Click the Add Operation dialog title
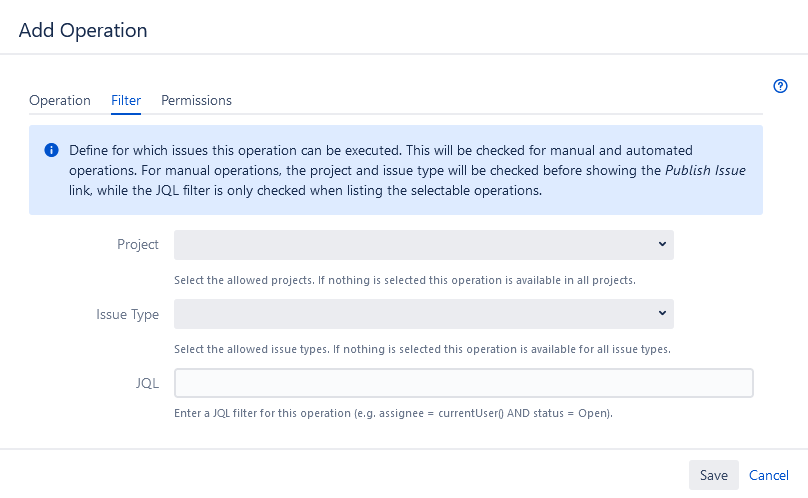The width and height of the screenshot is (808, 498). [x=83, y=30]
